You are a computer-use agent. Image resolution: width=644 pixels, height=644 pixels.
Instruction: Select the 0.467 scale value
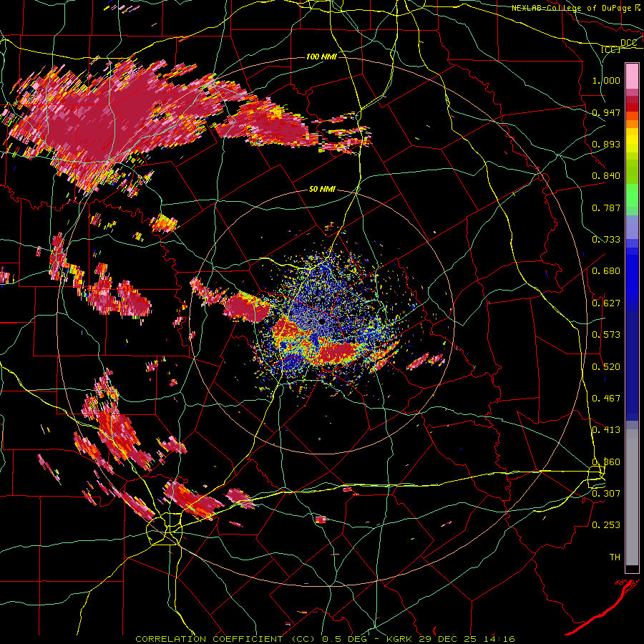(x=606, y=398)
